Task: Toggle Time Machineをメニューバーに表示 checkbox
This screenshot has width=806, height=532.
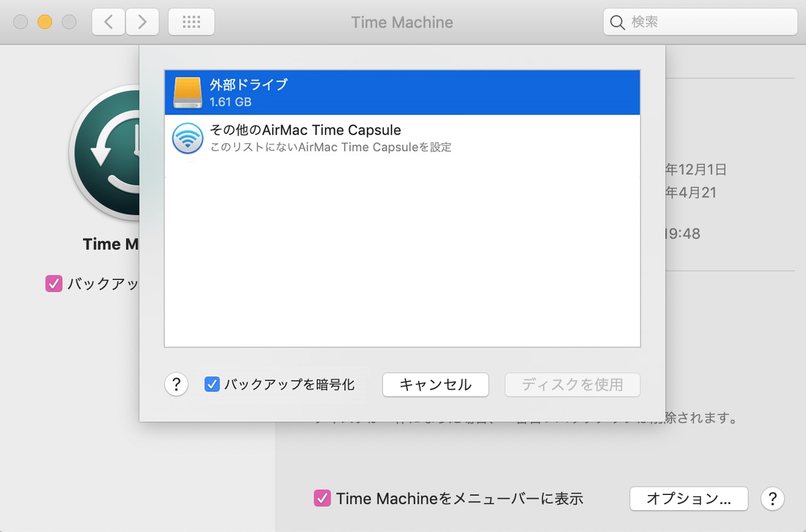Action: point(322,499)
